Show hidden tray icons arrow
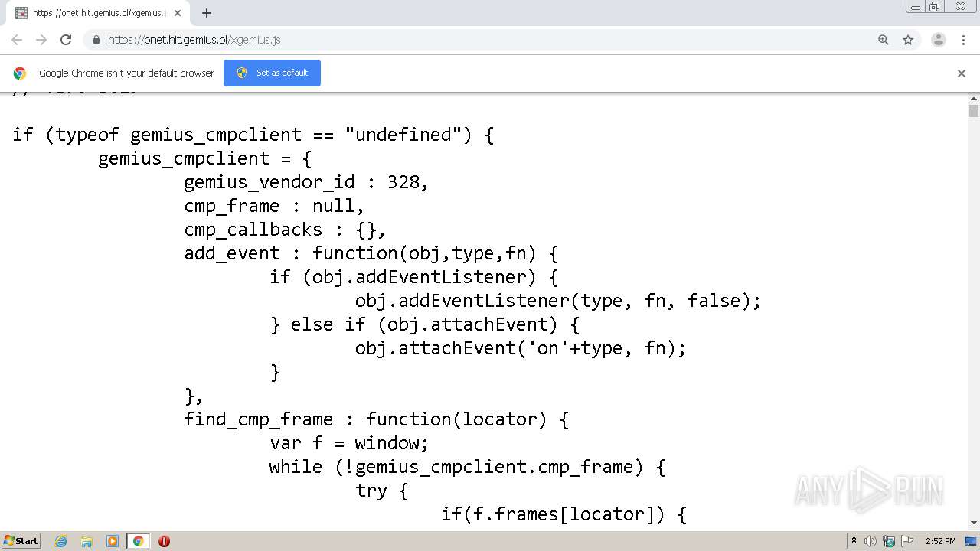 [x=854, y=541]
